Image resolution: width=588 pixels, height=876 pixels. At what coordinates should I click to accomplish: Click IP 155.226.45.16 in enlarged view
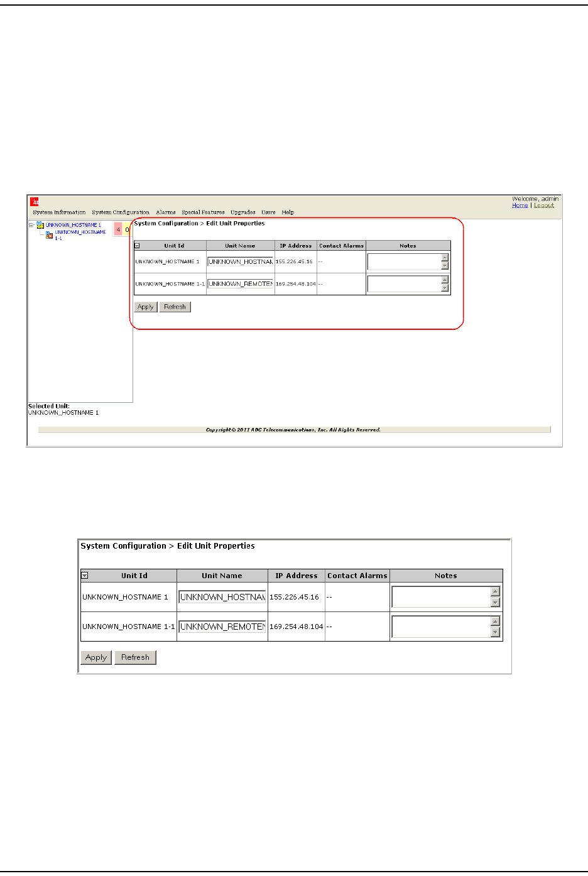pos(294,597)
